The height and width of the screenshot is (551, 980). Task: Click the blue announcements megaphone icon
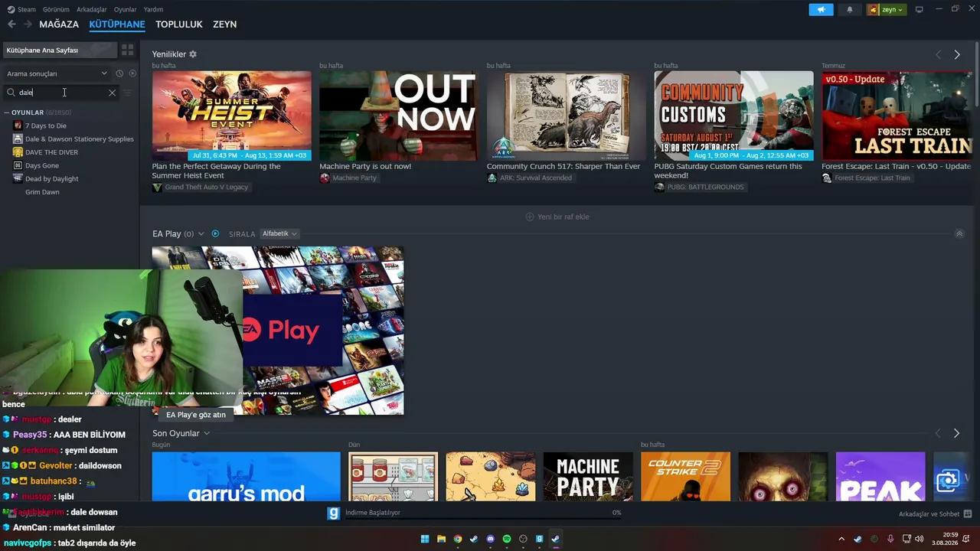pyautogui.click(x=821, y=10)
